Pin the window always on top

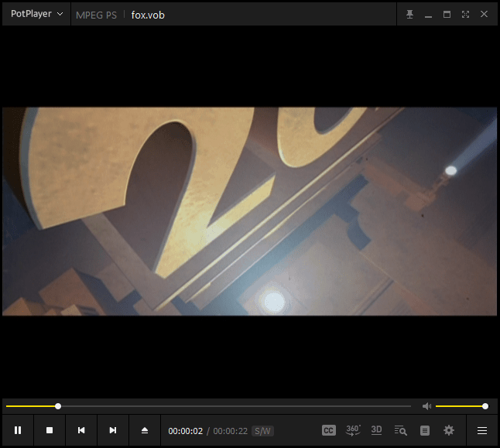409,14
